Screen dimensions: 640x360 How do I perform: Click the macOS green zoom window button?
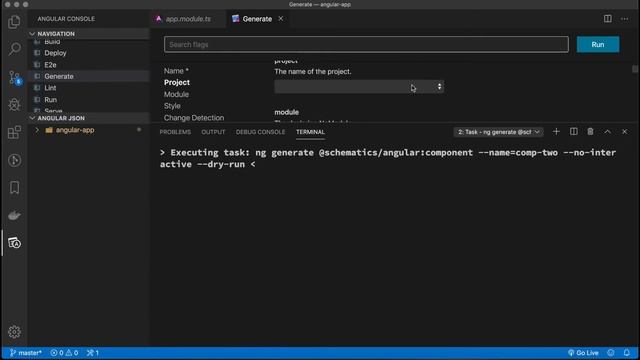(26, 4)
